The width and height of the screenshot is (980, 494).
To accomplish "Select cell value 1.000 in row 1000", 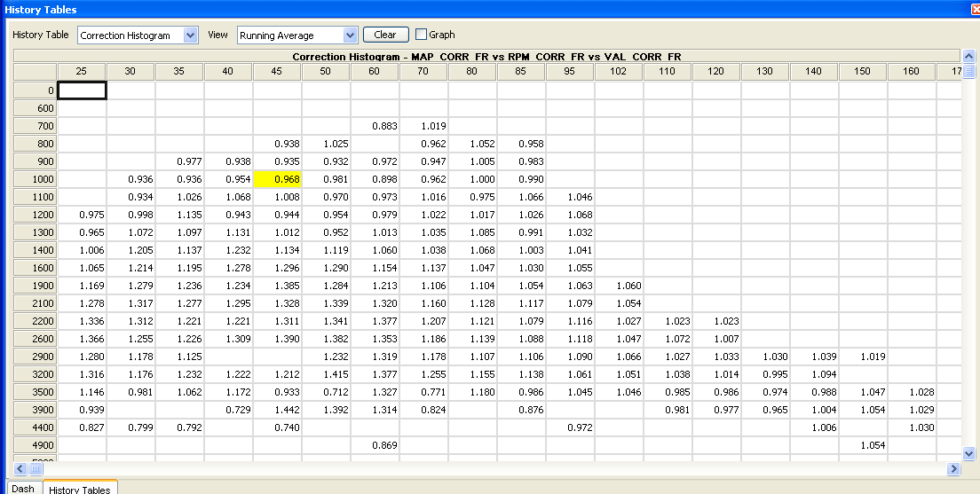I will point(472,179).
